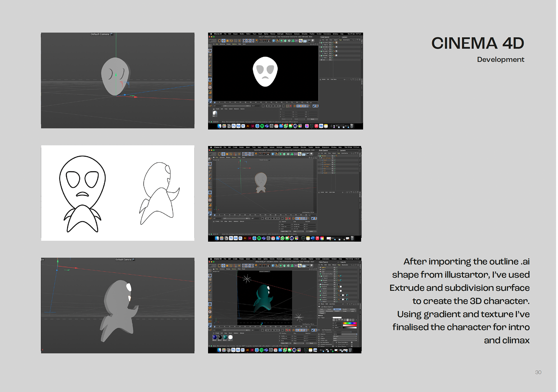Toggle Y axis lock in c4d.ai window
The width and height of the screenshot is (558, 392).
click(248, 41)
